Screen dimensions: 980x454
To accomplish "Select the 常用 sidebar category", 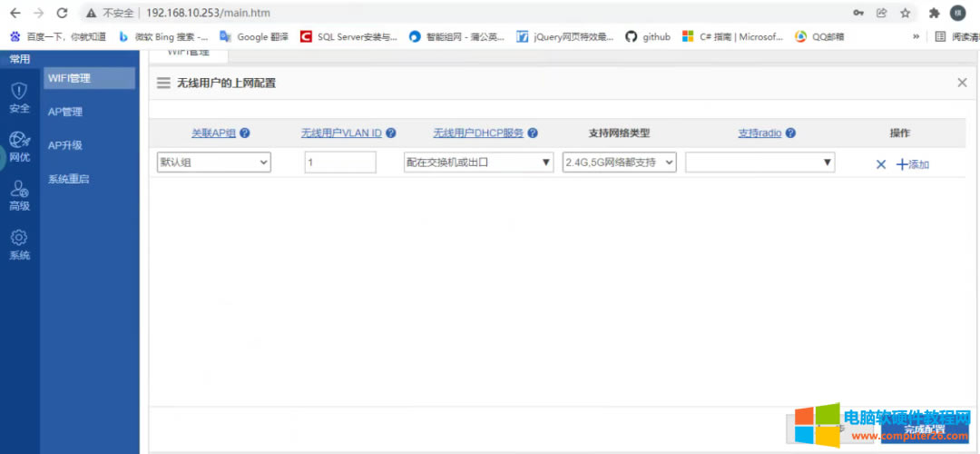I will pyautogui.click(x=19, y=59).
